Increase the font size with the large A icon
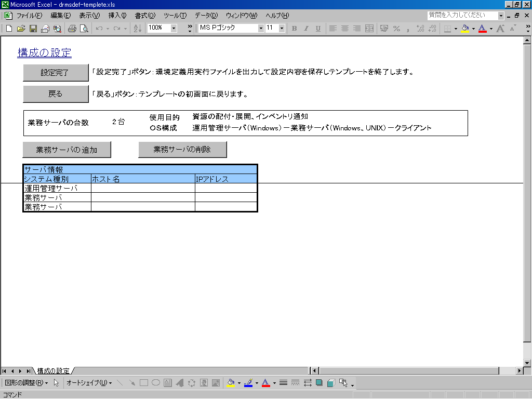The height and width of the screenshot is (399, 532). (500, 29)
